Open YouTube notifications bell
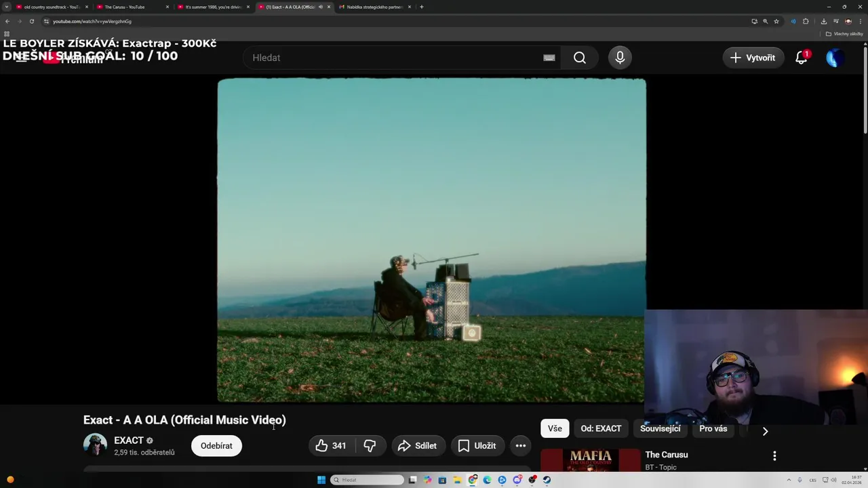This screenshot has width=868, height=488. coord(802,58)
